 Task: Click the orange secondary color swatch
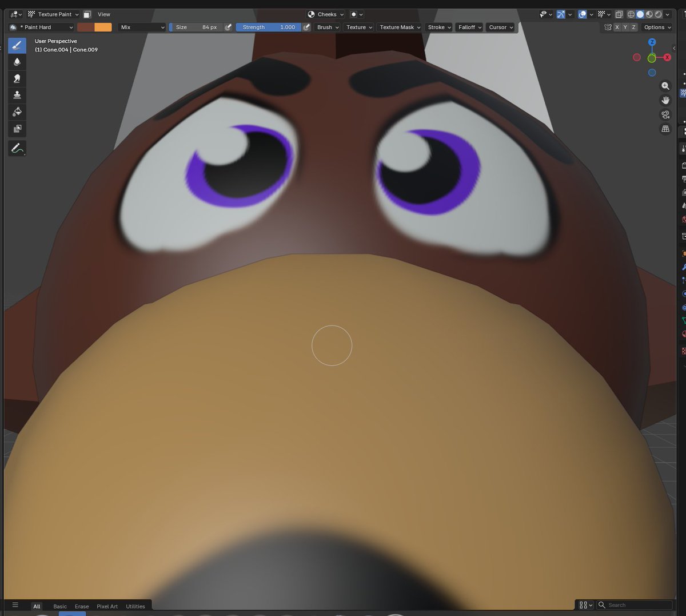tap(103, 27)
